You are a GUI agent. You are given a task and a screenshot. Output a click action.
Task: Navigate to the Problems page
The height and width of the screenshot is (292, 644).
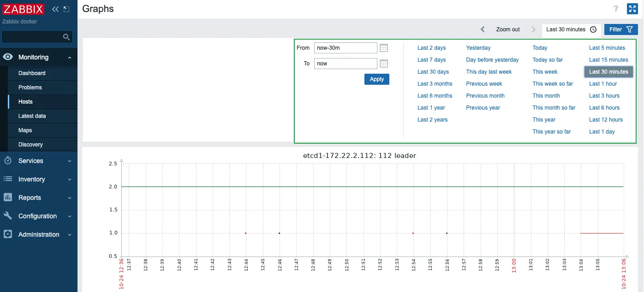[x=30, y=87]
